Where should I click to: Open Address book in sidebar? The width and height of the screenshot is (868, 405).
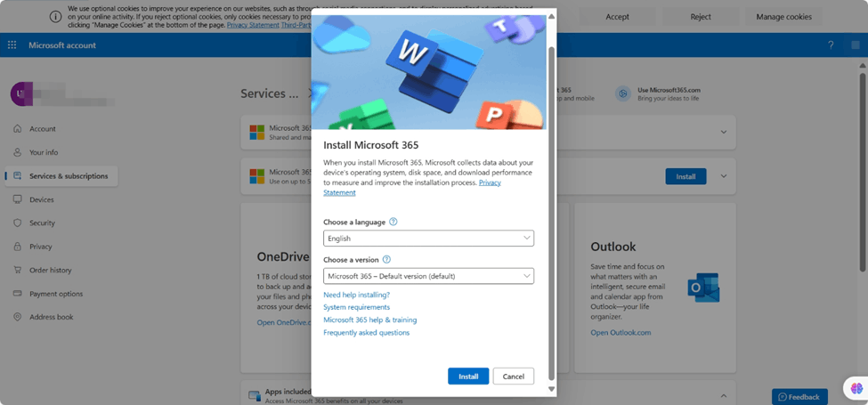(x=51, y=317)
